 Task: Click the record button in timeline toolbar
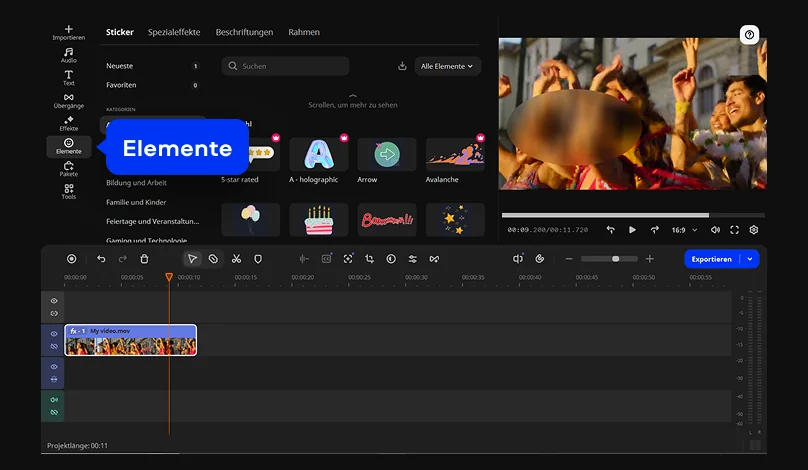click(x=72, y=259)
